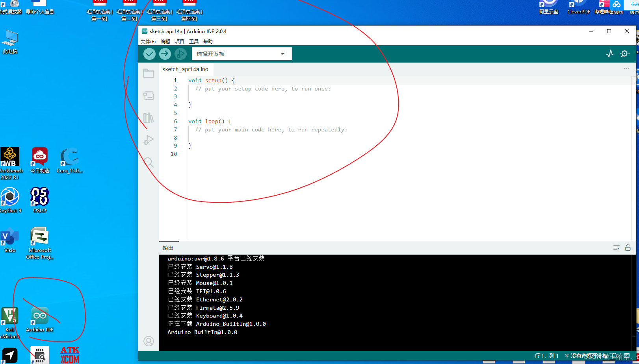Open the 编辑 menu

(x=165, y=42)
